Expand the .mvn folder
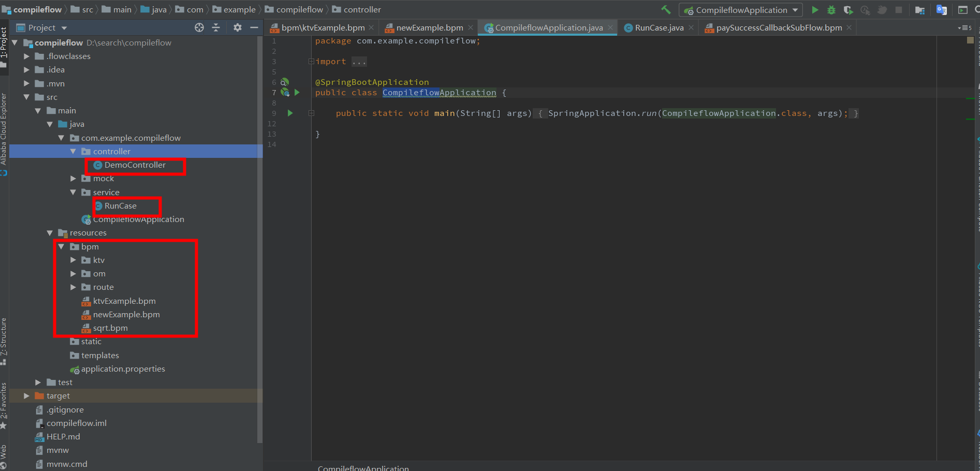This screenshot has width=980, height=471. (x=26, y=83)
